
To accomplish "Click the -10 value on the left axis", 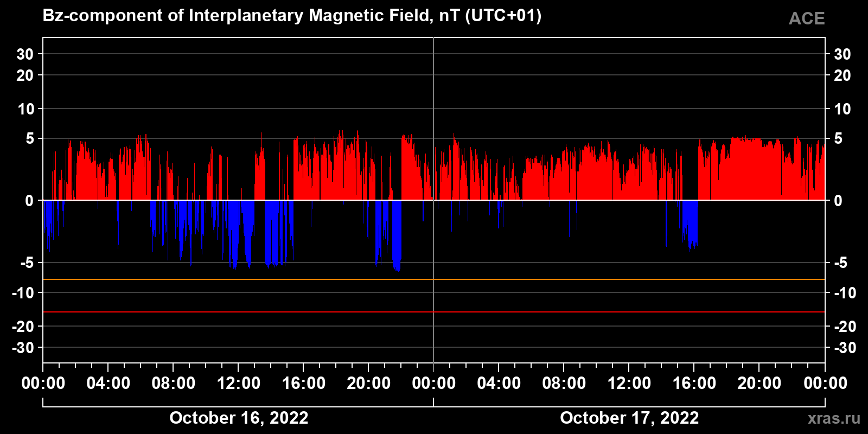I will [23, 293].
